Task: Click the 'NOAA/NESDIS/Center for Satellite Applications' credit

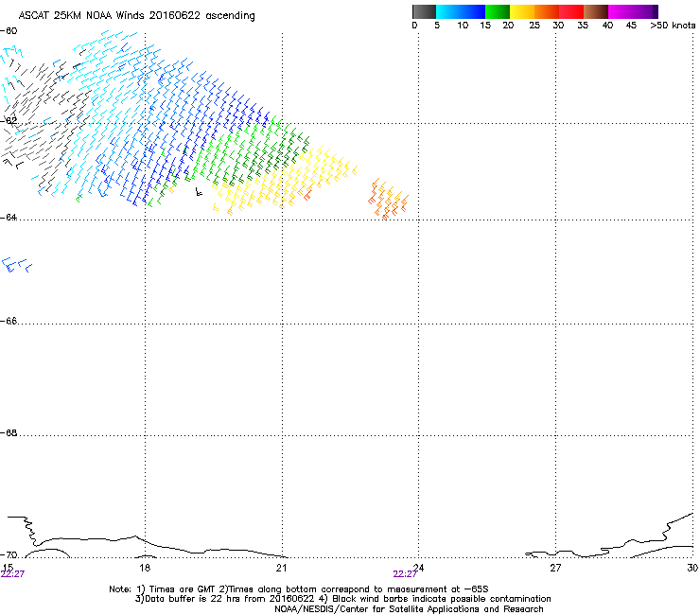Action: (x=409, y=609)
